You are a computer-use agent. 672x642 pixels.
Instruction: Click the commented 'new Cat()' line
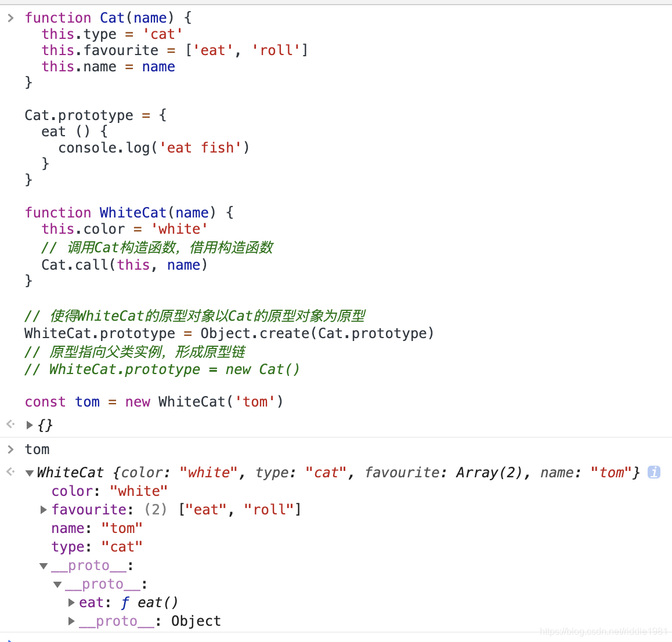click(162, 369)
